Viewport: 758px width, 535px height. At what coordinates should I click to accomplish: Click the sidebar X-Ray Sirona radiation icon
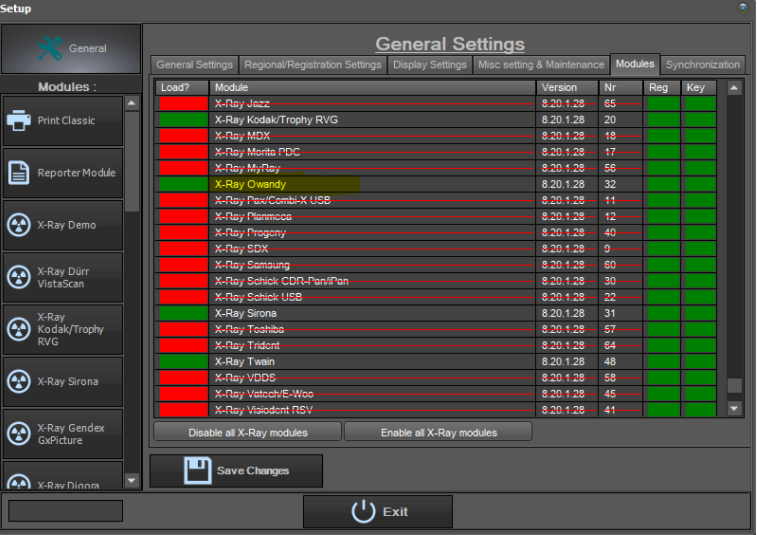pyautogui.click(x=19, y=381)
